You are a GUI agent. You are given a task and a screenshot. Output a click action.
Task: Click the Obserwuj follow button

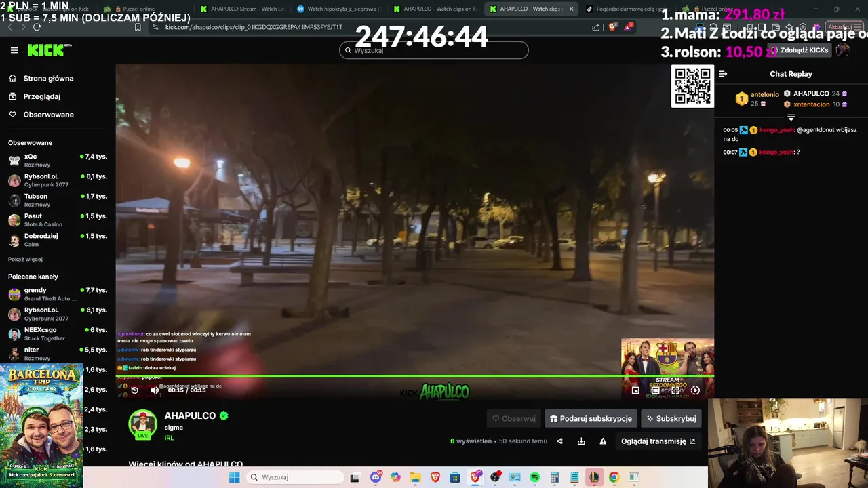point(513,418)
